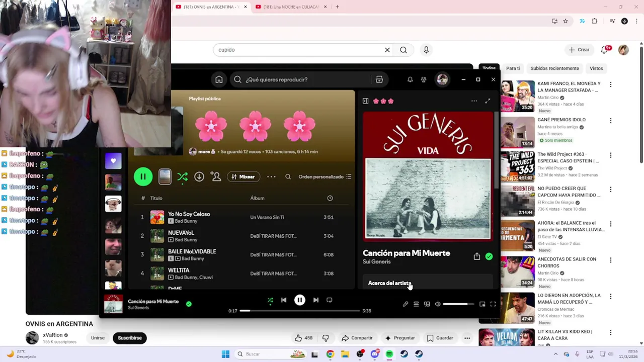The height and width of the screenshot is (362, 644).
Task: Invite collaborators to the playlist
Action: click(x=216, y=176)
